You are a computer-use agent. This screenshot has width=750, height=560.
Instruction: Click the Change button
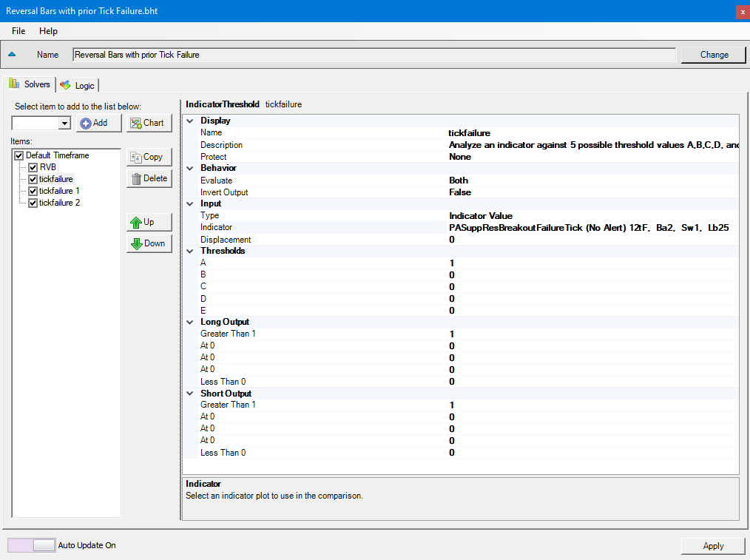[x=714, y=55]
